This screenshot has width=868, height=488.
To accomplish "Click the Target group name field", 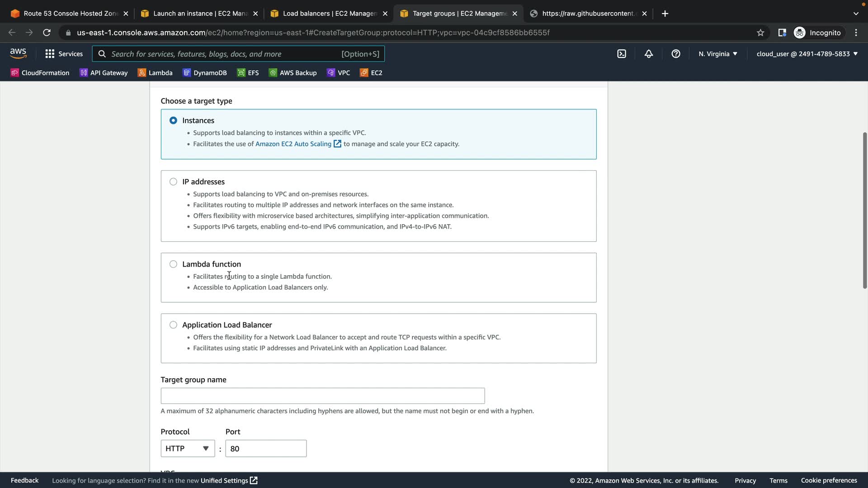I will click(x=322, y=396).
